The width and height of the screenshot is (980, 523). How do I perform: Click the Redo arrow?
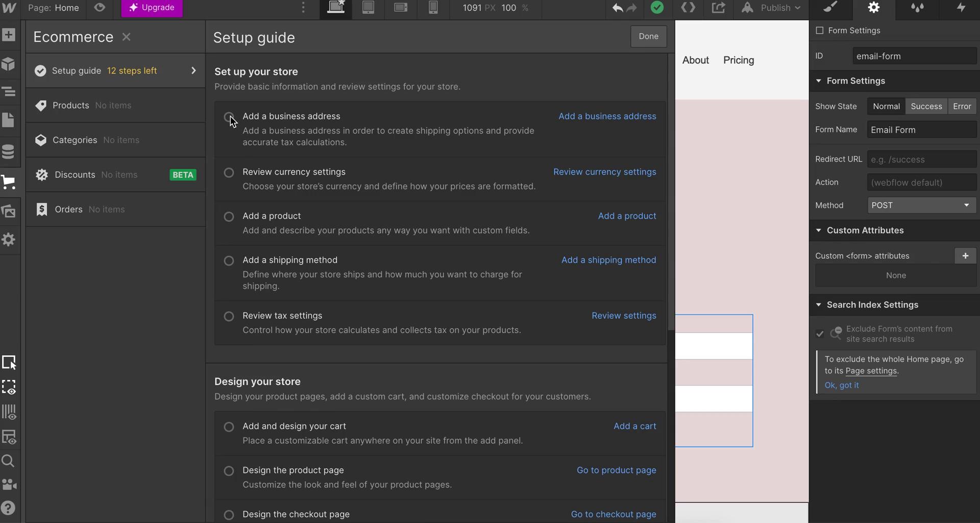pos(632,8)
